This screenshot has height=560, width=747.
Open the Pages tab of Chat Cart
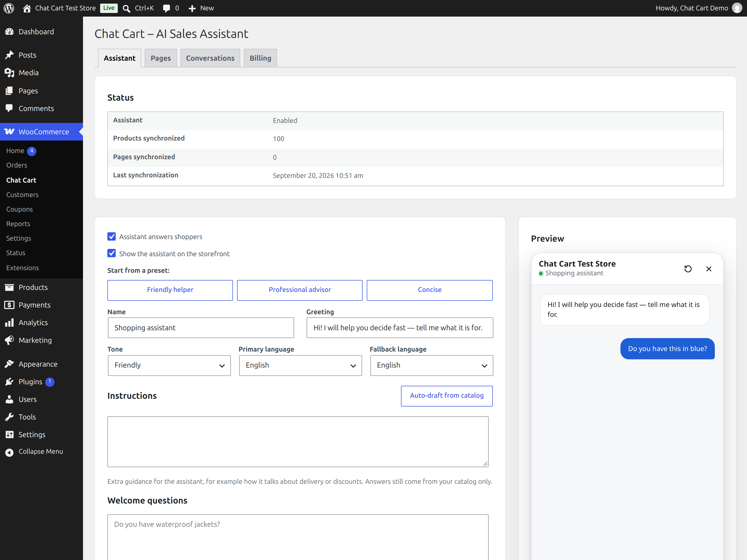tap(161, 58)
